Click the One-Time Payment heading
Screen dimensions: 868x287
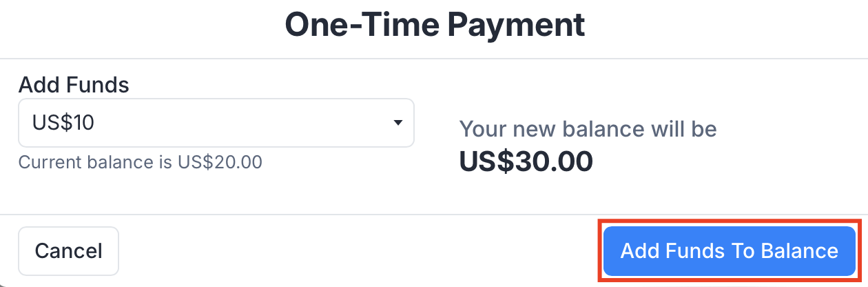(x=435, y=26)
